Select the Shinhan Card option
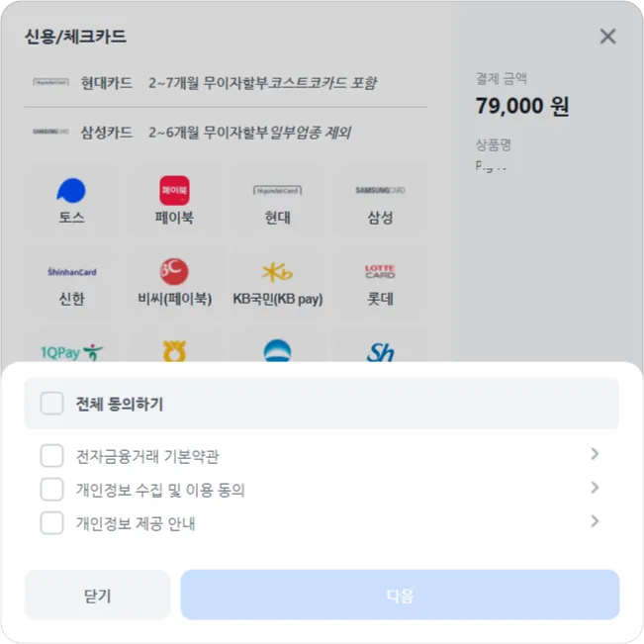644x644 pixels. pos(71,283)
